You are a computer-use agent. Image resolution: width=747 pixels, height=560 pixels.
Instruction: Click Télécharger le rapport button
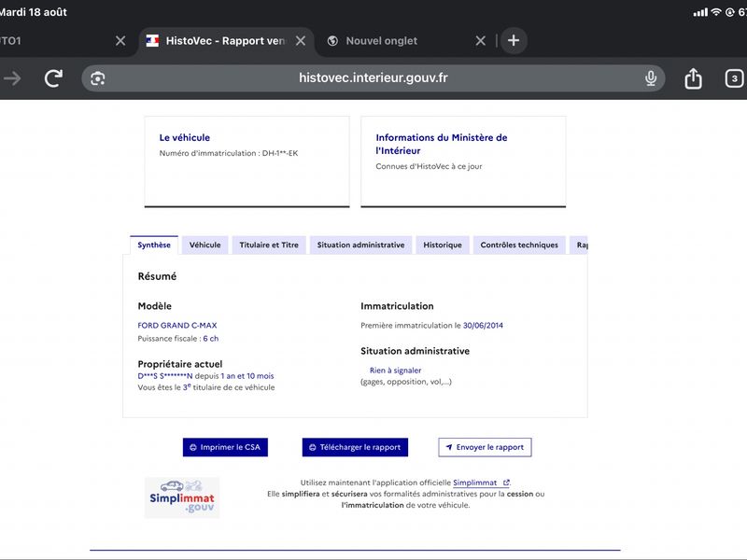pos(355,447)
